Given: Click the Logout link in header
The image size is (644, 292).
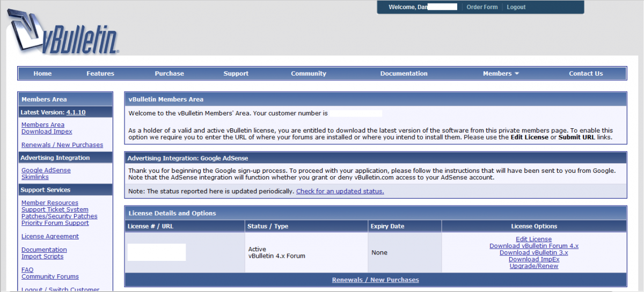Looking at the screenshot, I should coord(516,7).
